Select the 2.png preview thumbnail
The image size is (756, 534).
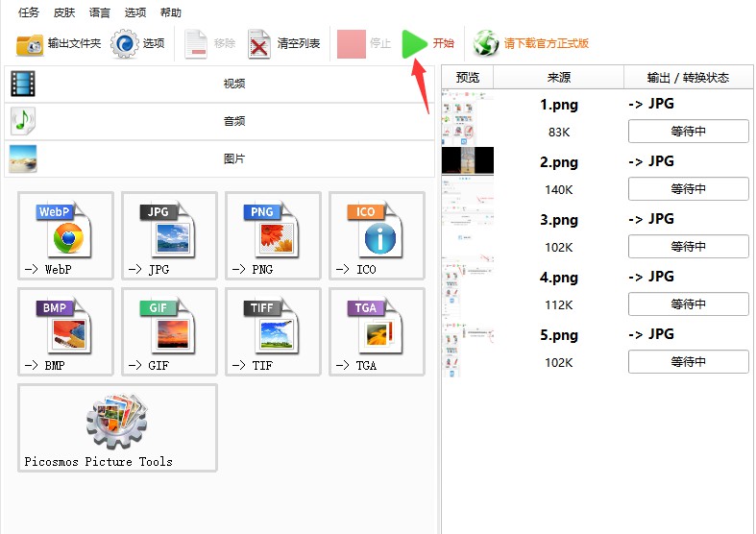pos(467,160)
